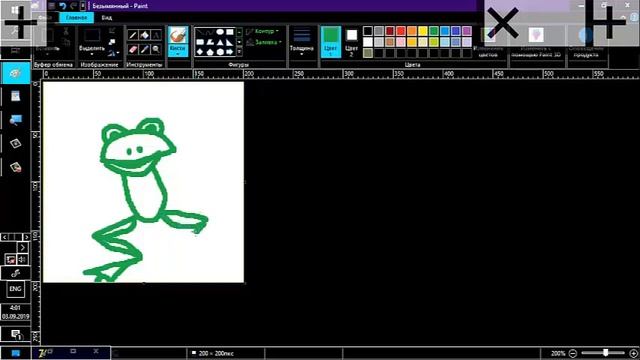This screenshot has height=360, width=640.
Task: Choose the Rounded rectangle shape
Action: (200, 42)
